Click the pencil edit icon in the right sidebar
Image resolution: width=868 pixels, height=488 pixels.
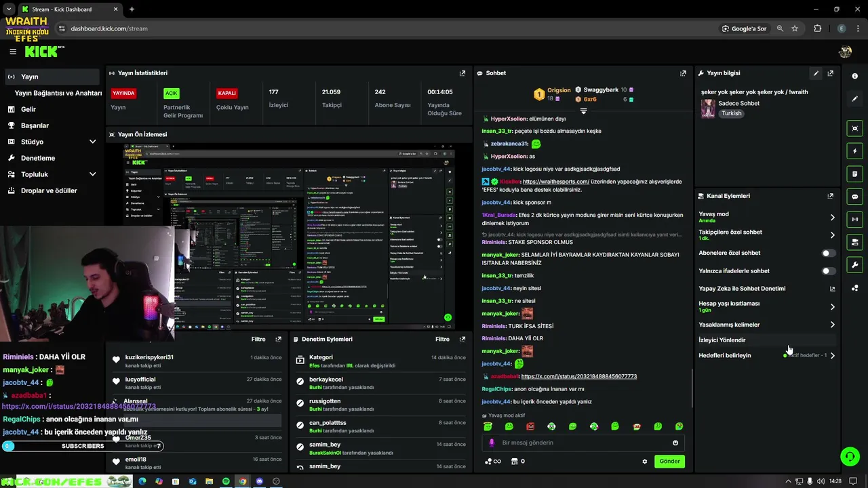pos(855,98)
